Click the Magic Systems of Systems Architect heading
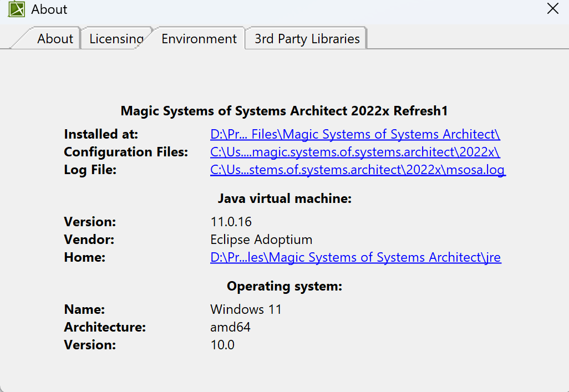Viewport: 569px width, 392px height. [284, 111]
